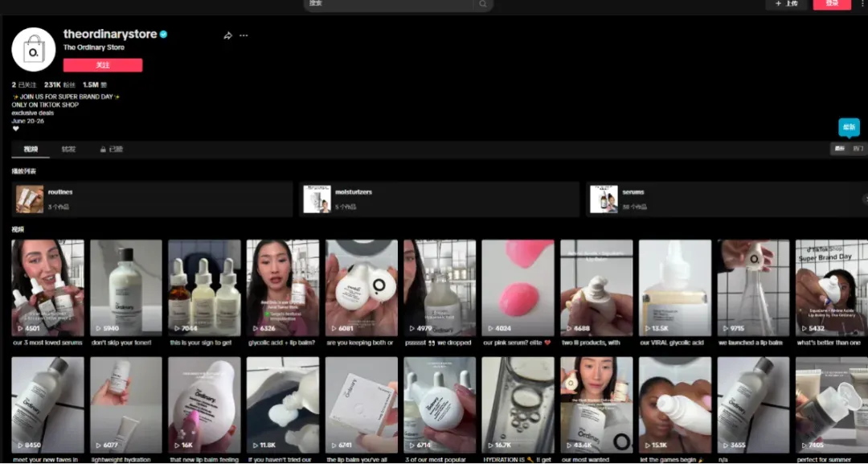868x464 pixels.
Task: Open video 'if you haven't tried our'
Action: [283, 405]
